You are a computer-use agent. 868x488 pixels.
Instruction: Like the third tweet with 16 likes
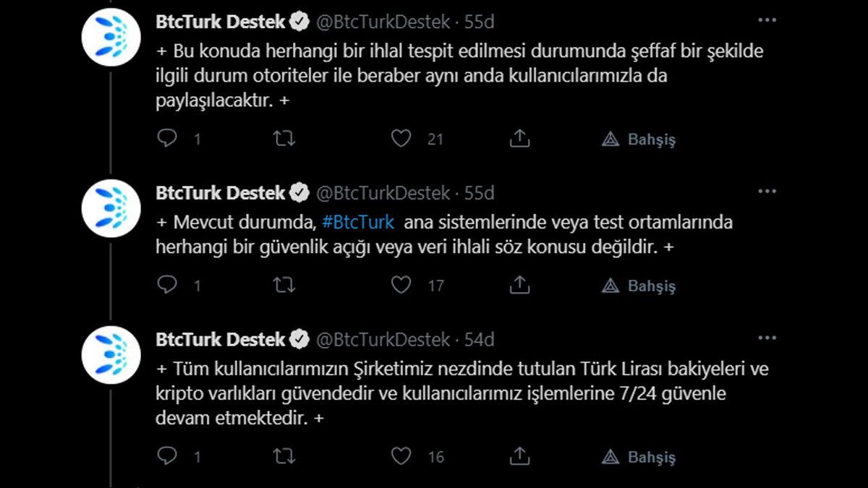point(401,456)
